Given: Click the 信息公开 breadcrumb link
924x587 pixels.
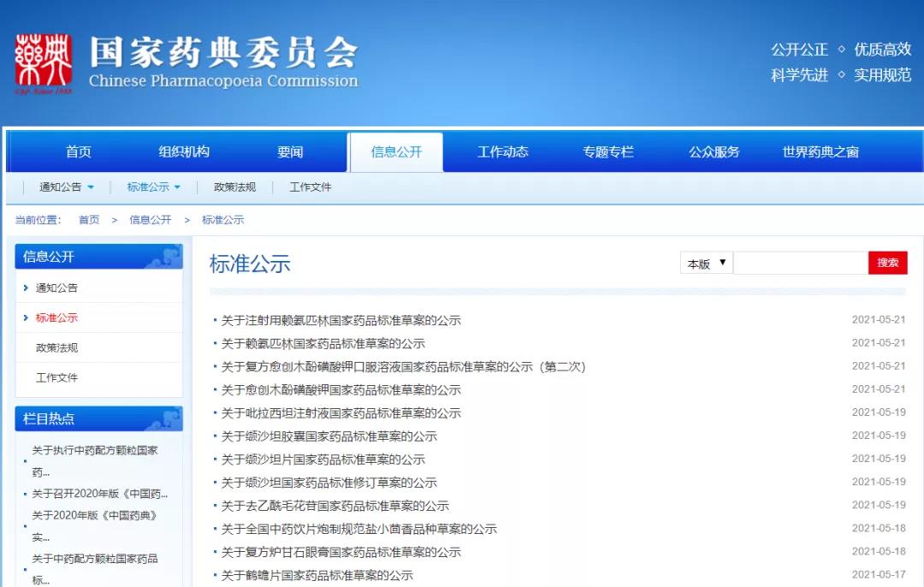Looking at the screenshot, I should click(151, 220).
